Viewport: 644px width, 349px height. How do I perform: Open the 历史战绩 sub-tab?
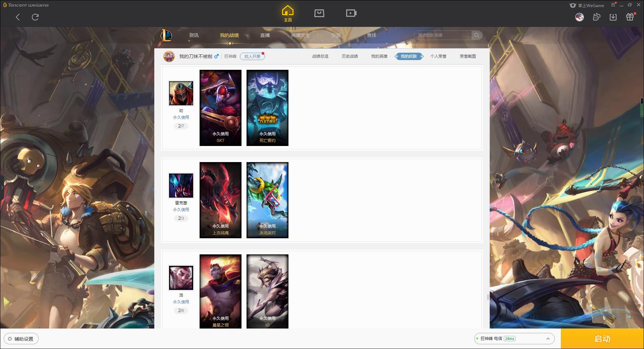tap(350, 56)
